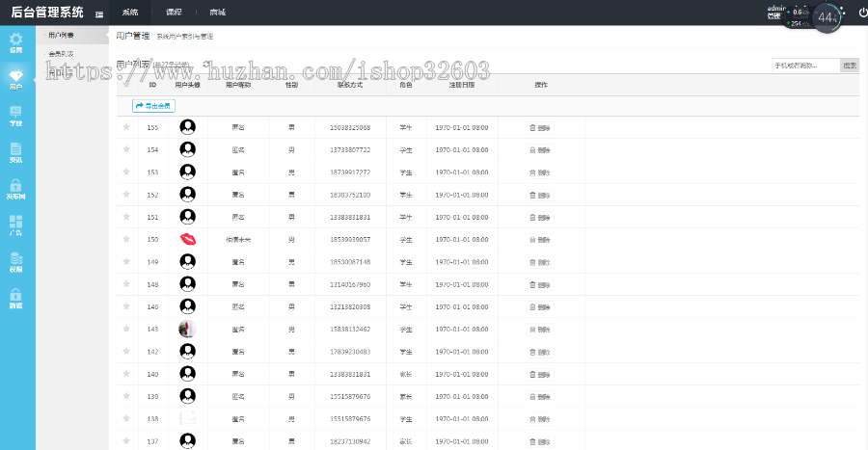Screen dimensions: 868x450
Task: Click the phone or nickname search field
Action: click(804, 66)
